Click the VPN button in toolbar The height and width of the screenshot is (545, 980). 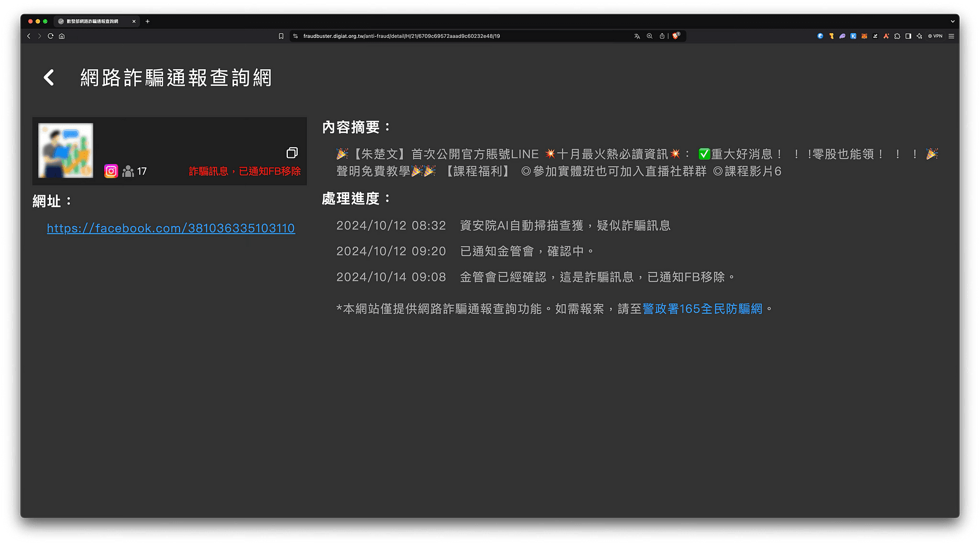coord(935,36)
